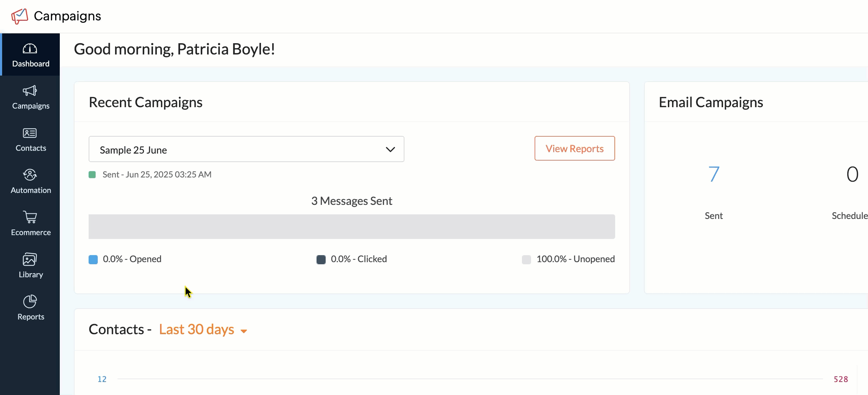The image size is (868, 395).
Task: Click the number 7 sent campaigns count
Action: (x=714, y=174)
